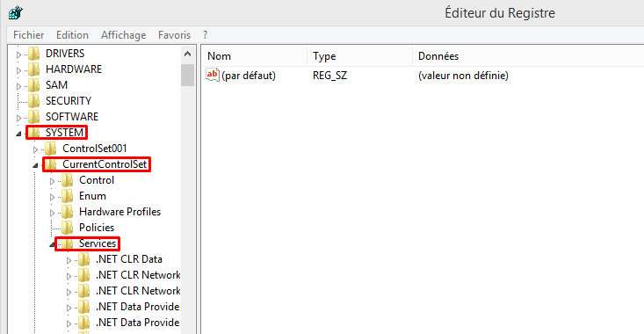Select the (par défaut) value name
The width and height of the screenshot is (644, 334).
pyautogui.click(x=249, y=76)
